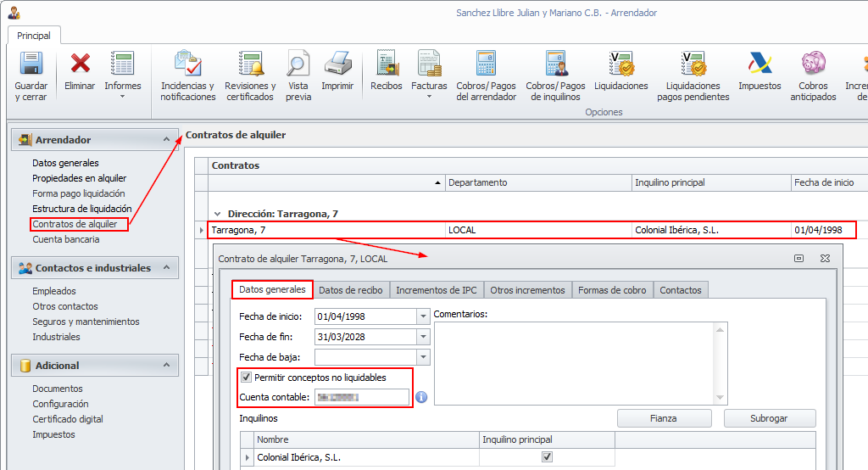The image size is (868, 470).
Task: Open Cobros anticipados piggy bank icon
Action: pos(813,63)
